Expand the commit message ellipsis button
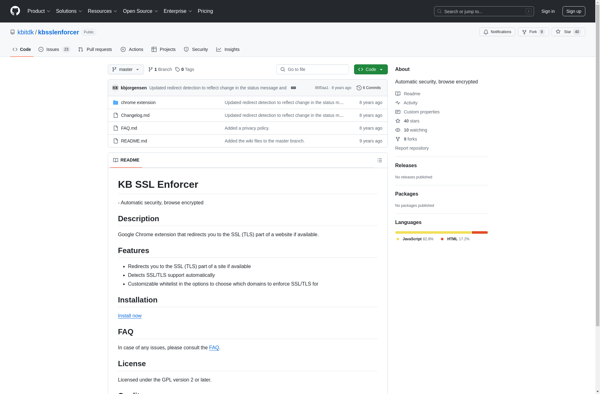 pyautogui.click(x=293, y=88)
